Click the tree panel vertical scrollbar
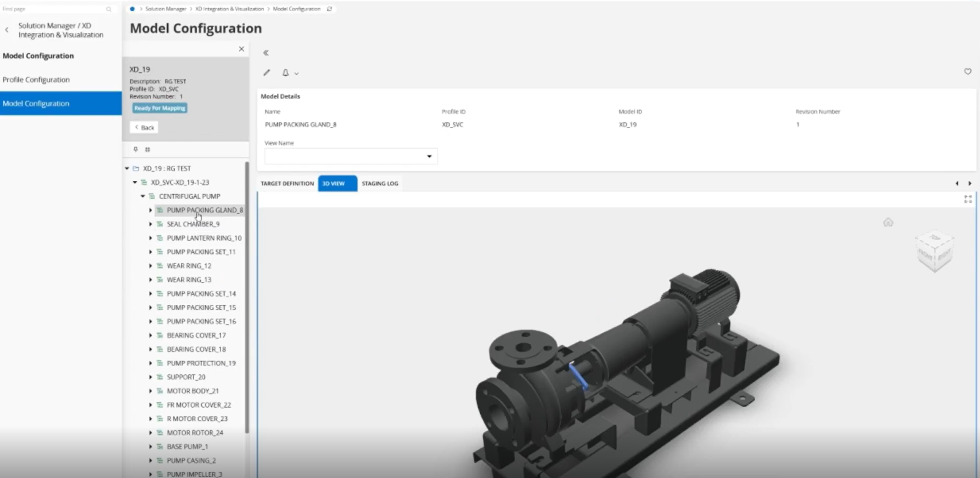This screenshot has height=478, width=980. coord(247,298)
